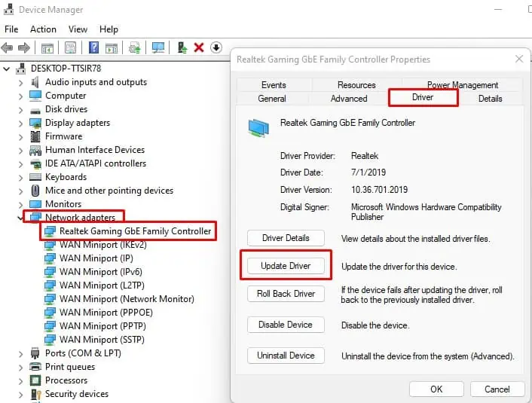
Task: Expand the Firmware category
Action: tap(20, 136)
